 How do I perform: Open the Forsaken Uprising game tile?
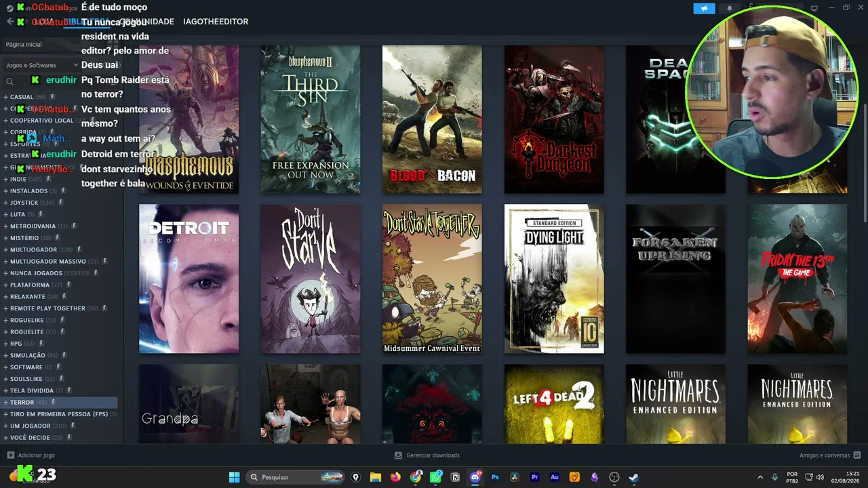click(x=675, y=279)
